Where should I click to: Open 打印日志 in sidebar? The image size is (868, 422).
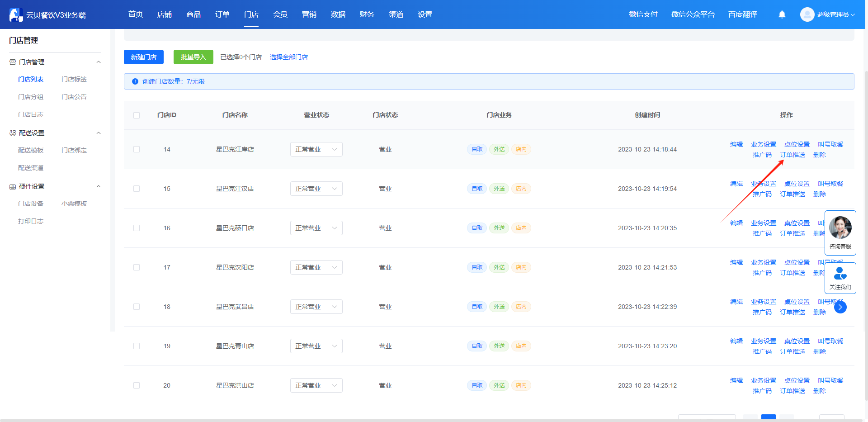31,221
